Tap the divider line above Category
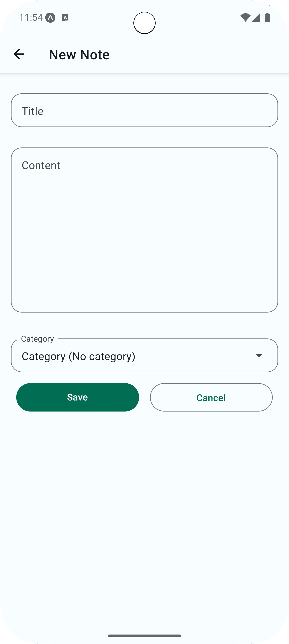Screen dimensions: 289x644 click(x=144, y=329)
